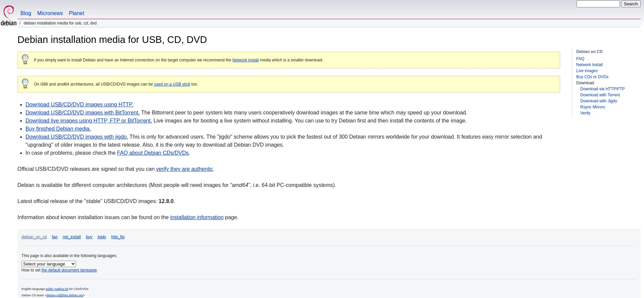Screen dimensions: 644x298
Task: Click the lightbulb icon beside USB stick tip
Action: 25,84
